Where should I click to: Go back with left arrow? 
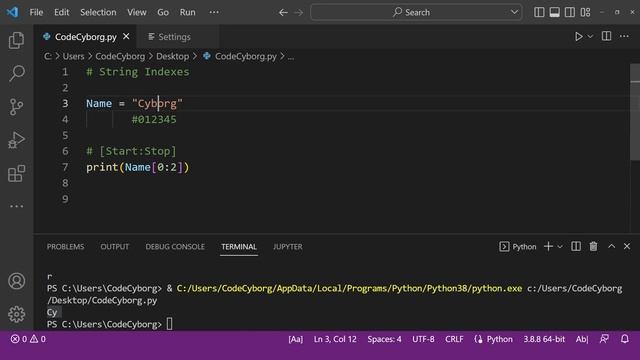point(283,13)
